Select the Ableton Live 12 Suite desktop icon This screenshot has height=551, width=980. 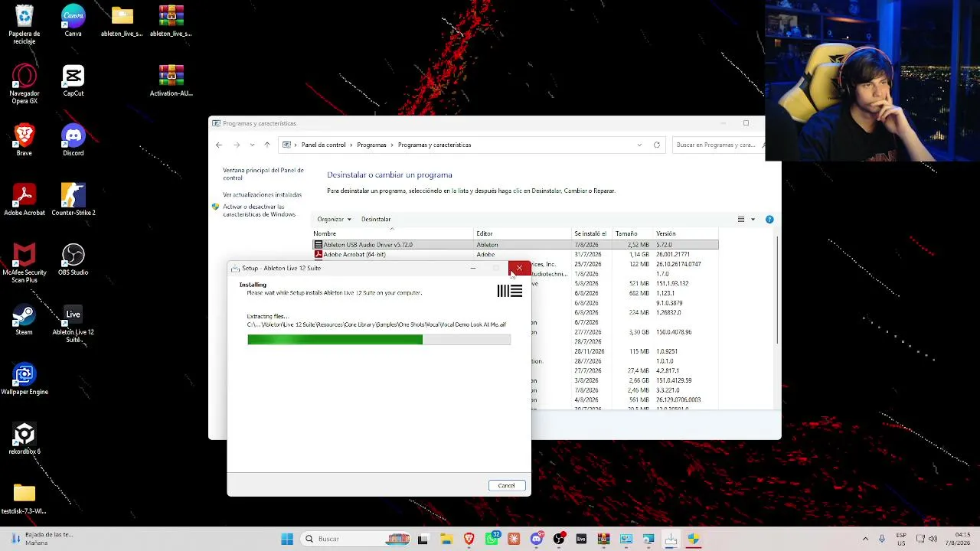[x=73, y=323]
